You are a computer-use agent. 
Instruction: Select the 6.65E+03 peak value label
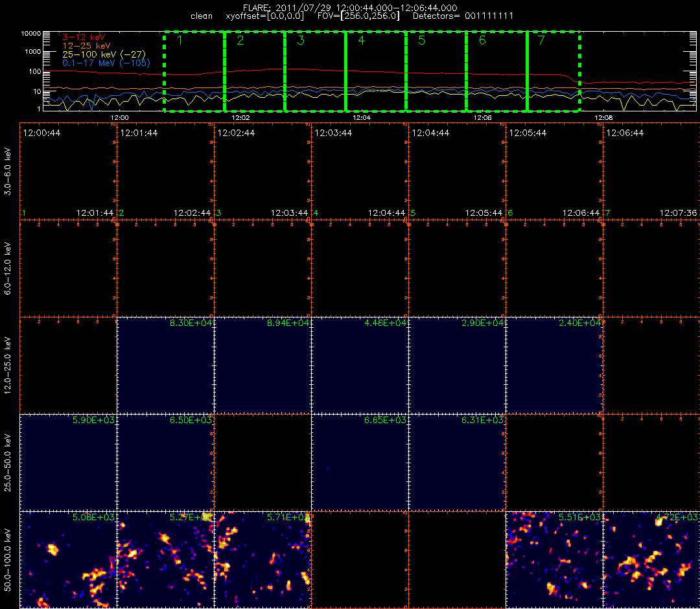[385, 420]
